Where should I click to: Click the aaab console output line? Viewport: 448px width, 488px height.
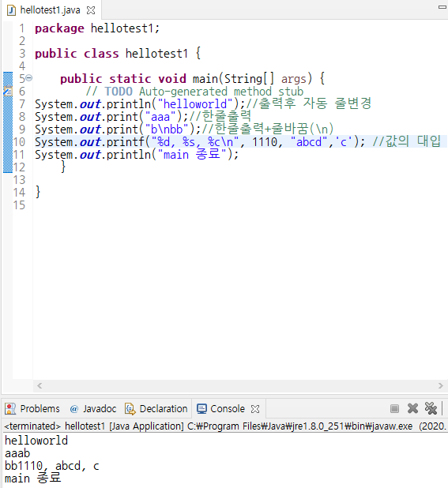[17, 453]
